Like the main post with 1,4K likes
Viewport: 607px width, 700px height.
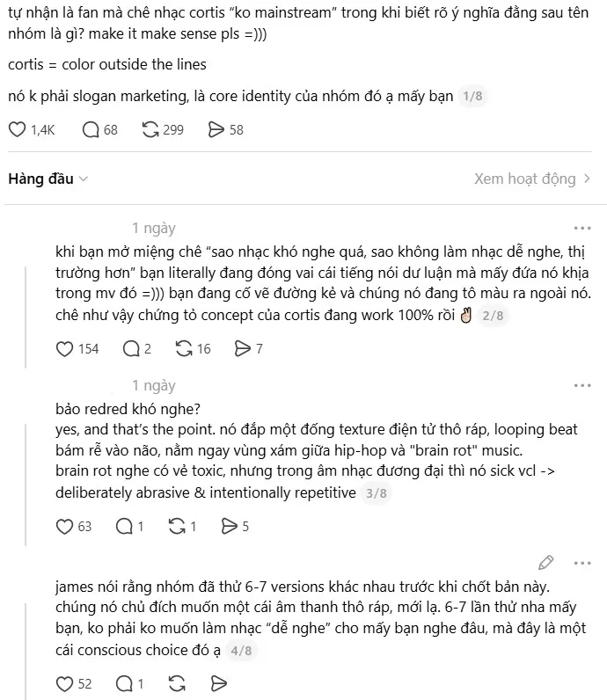18,129
